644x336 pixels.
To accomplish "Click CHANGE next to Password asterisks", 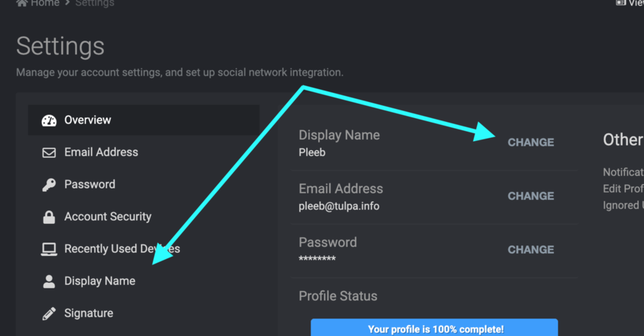I will (531, 250).
